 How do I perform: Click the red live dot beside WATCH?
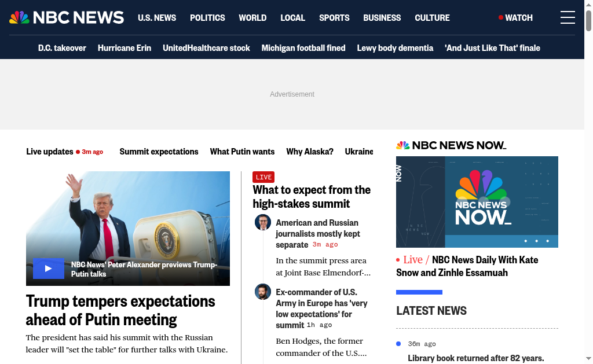coord(501,17)
